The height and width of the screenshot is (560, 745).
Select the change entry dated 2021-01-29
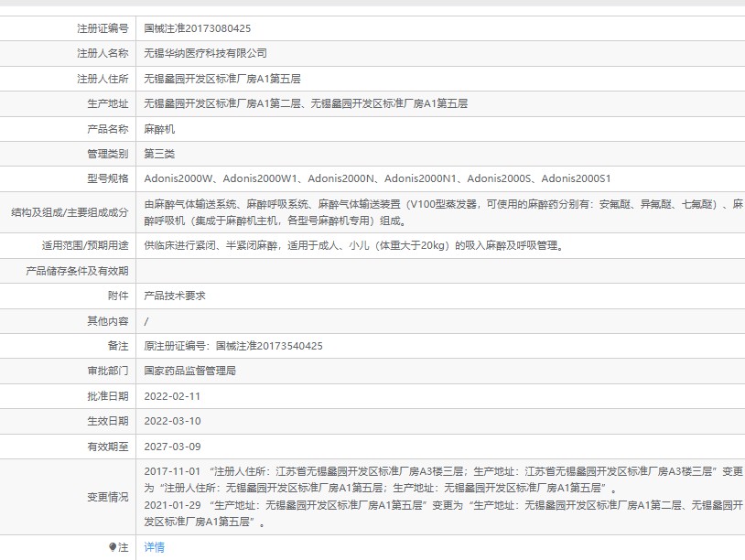click(443, 513)
